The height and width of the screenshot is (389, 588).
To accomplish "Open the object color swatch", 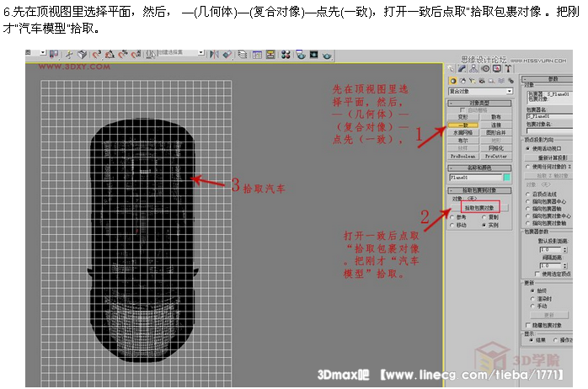I will (x=506, y=178).
